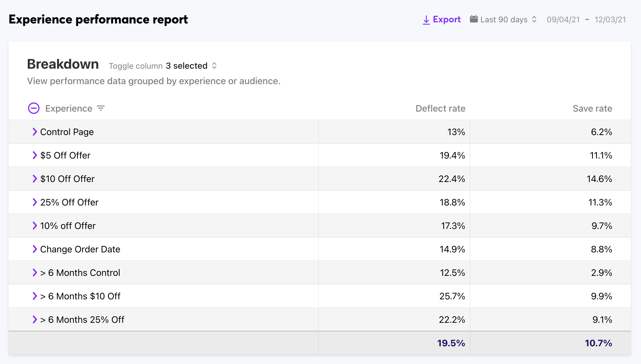Expand the Control Page row
The width and height of the screenshot is (641, 364).
(35, 132)
